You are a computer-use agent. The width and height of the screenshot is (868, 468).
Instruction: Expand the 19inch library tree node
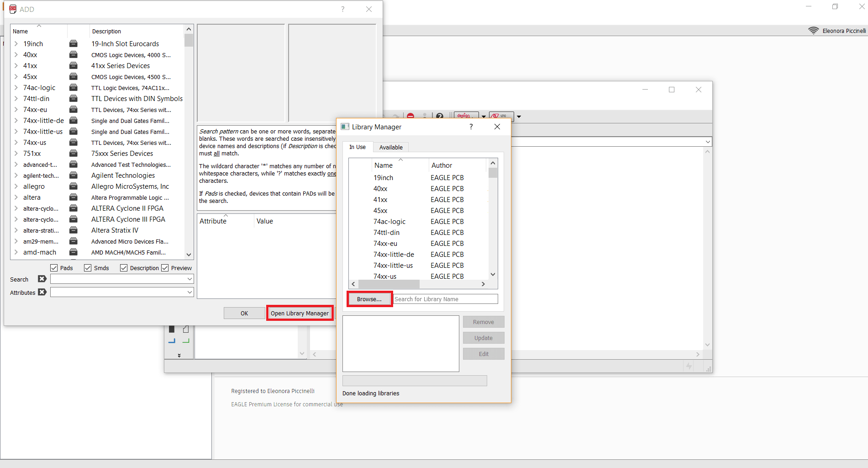click(16, 44)
